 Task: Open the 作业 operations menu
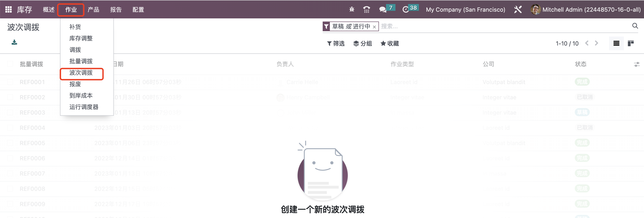71,9
